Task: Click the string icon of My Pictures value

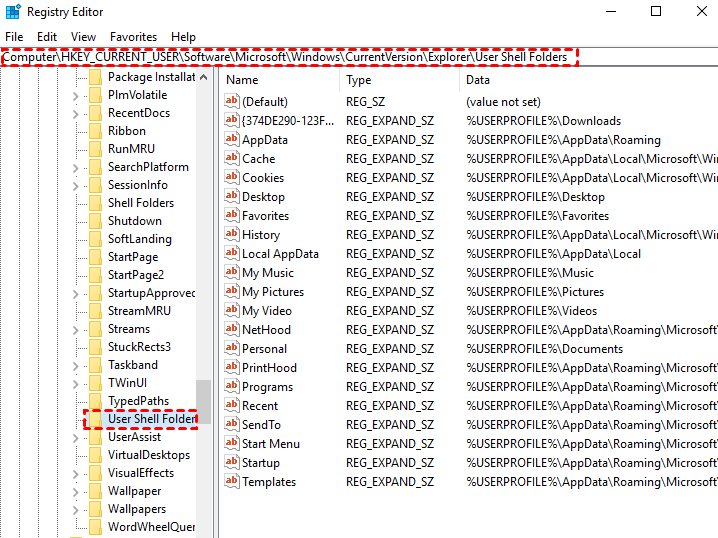Action: tap(232, 291)
